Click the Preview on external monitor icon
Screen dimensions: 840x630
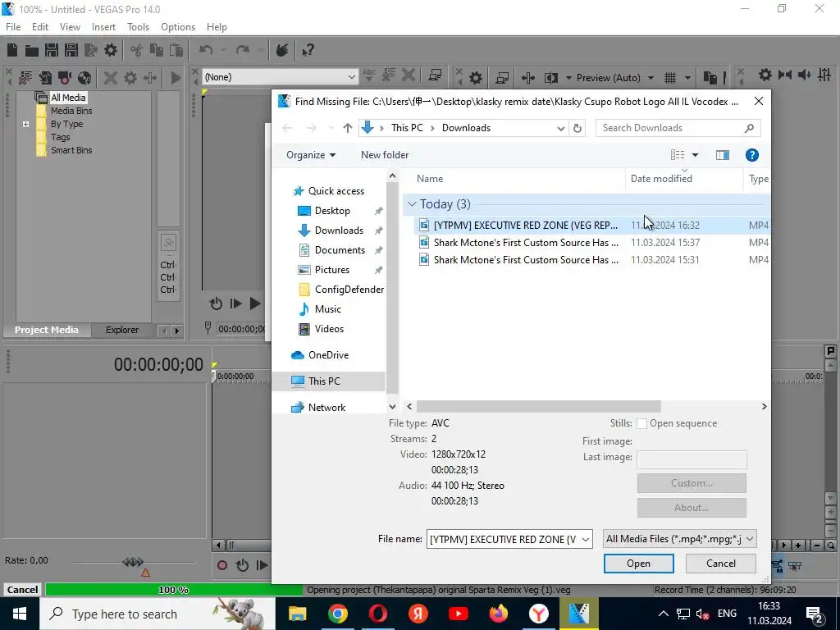(502, 78)
